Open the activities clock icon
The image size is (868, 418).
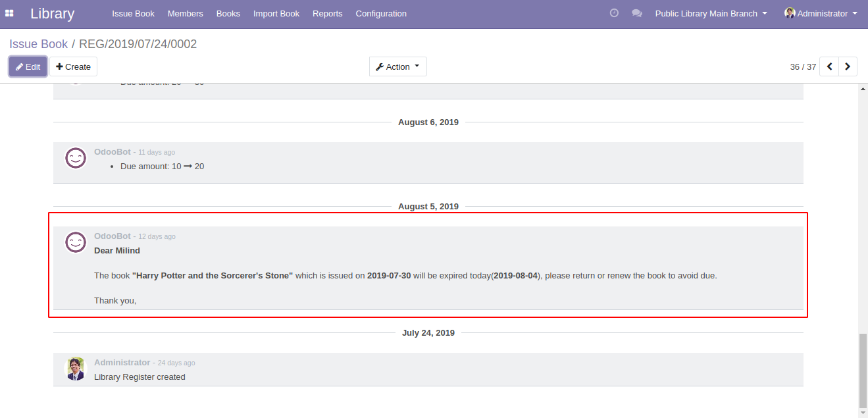[614, 13]
